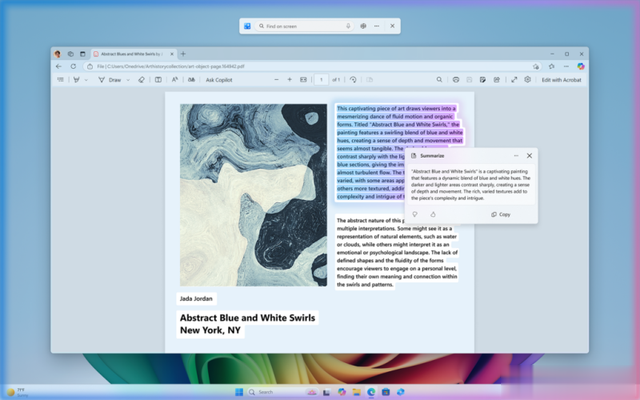Click the search icon in PDF toolbar
640x400 pixels.
(x=439, y=79)
